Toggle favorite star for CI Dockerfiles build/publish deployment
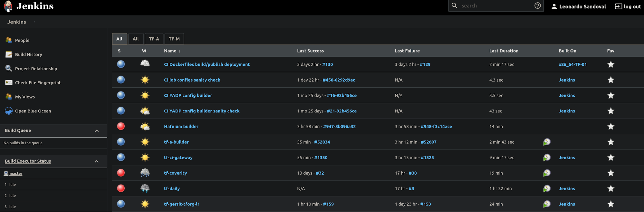 (610, 64)
